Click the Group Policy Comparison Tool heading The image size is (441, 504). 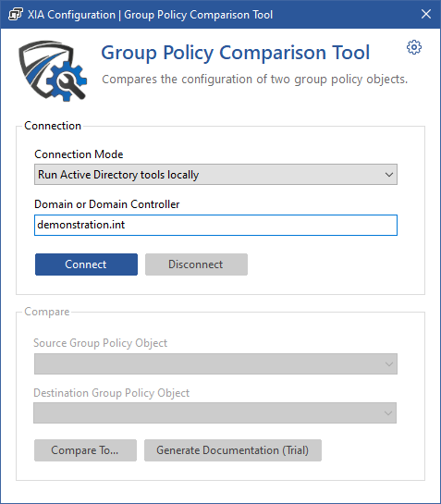click(236, 53)
